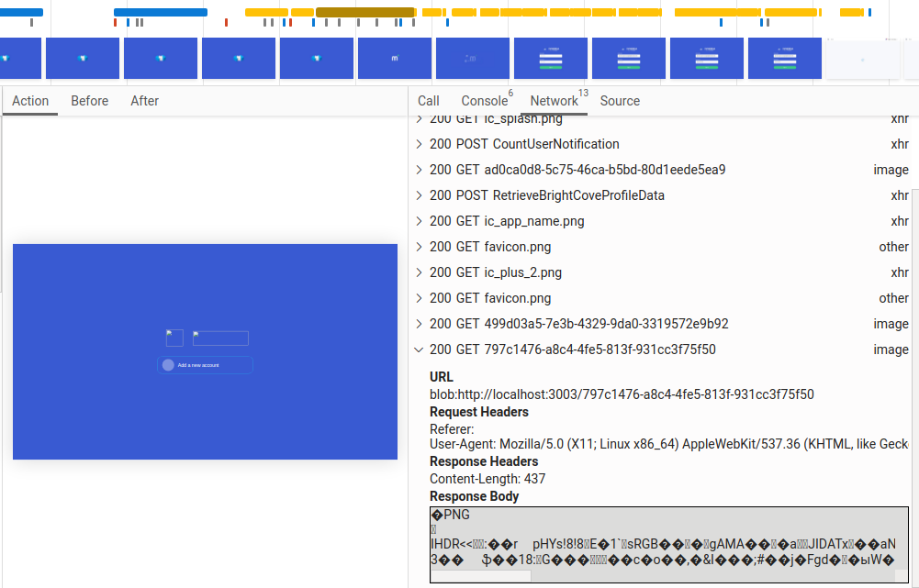Click 'xhr' type in the CountUserNotification row
The image size is (919, 588).
900,144
